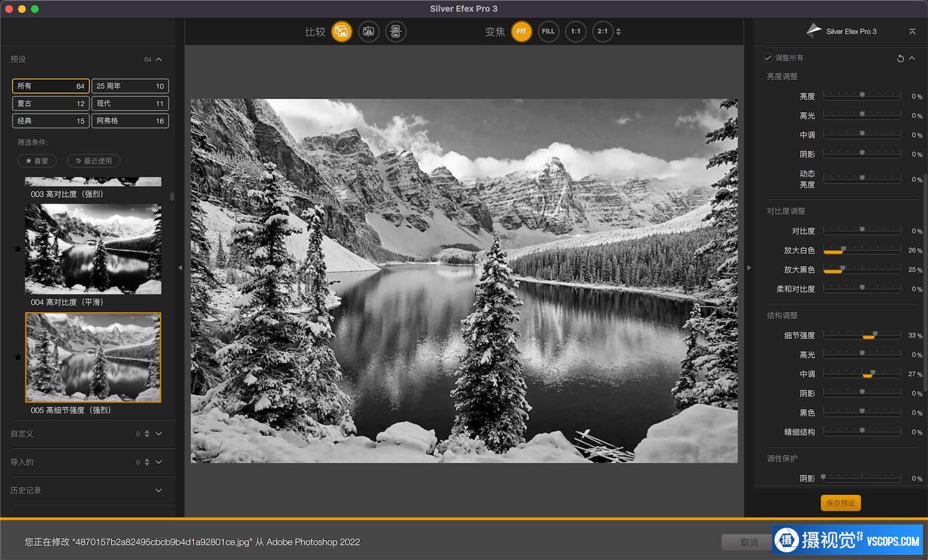Star the 004 高对比度 preset as favorite
Viewport: 928px width, 560px height.
[x=18, y=249]
